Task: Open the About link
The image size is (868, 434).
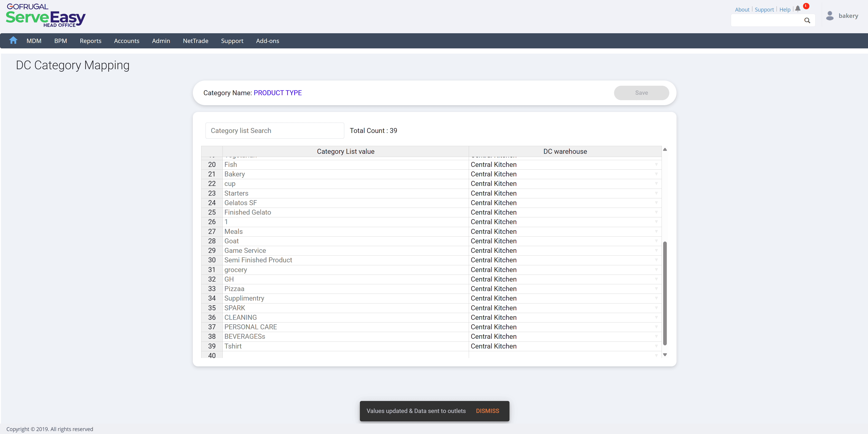Action: [742, 9]
